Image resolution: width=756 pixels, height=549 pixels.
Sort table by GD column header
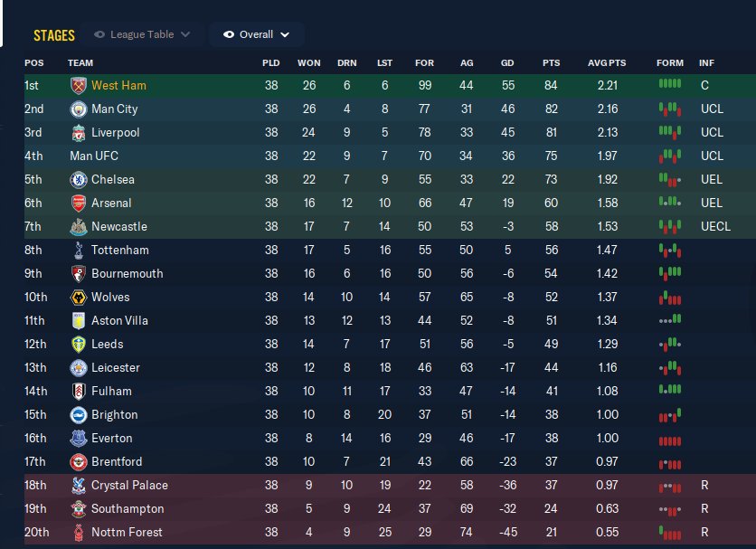pos(506,63)
